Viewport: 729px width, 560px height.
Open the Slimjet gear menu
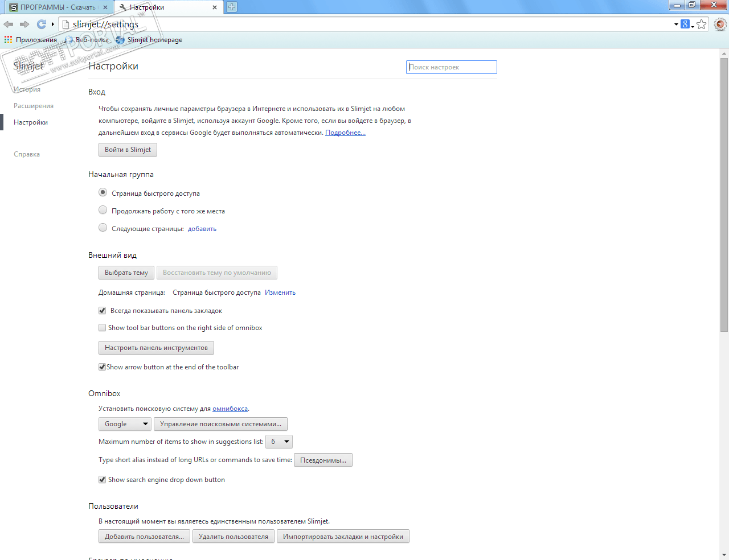pyautogui.click(x=720, y=24)
